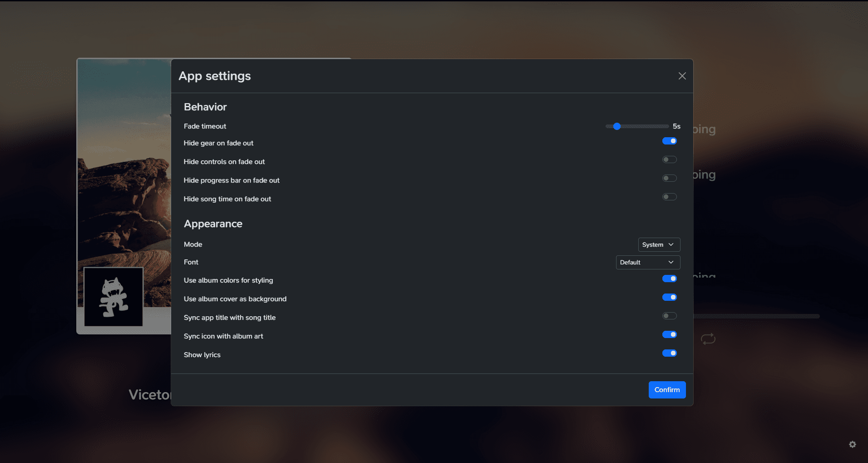Enable Hide song time on fade out
The height and width of the screenshot is (463, 868).
point(669,197)
